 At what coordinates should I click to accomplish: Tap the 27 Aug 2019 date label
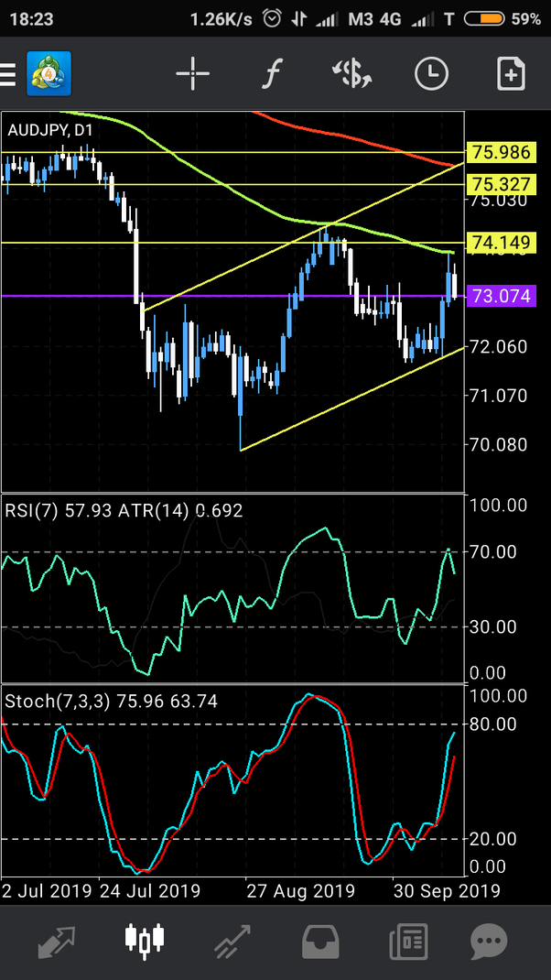300,890
